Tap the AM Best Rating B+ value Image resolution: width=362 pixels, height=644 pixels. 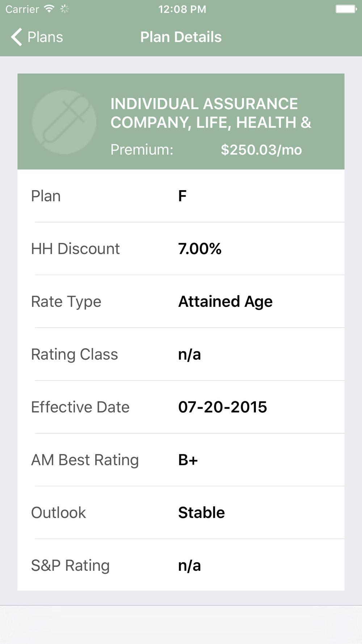(x=188, y=460)
